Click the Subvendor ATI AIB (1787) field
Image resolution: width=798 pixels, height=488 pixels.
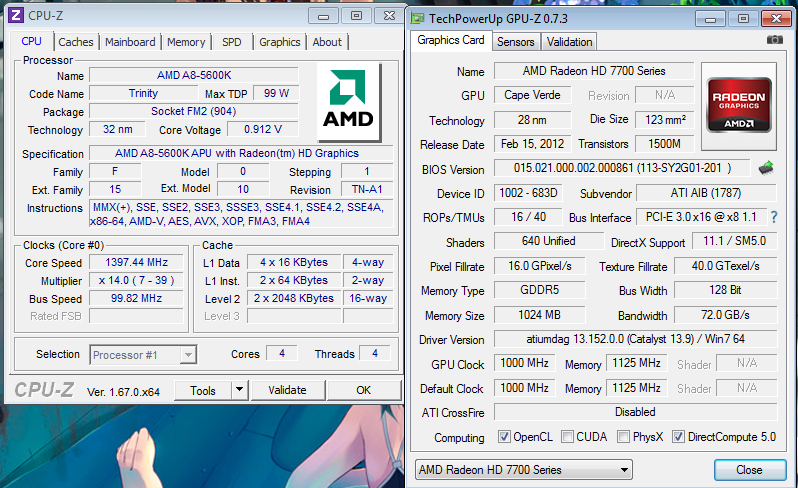click(x=706, y=193)
